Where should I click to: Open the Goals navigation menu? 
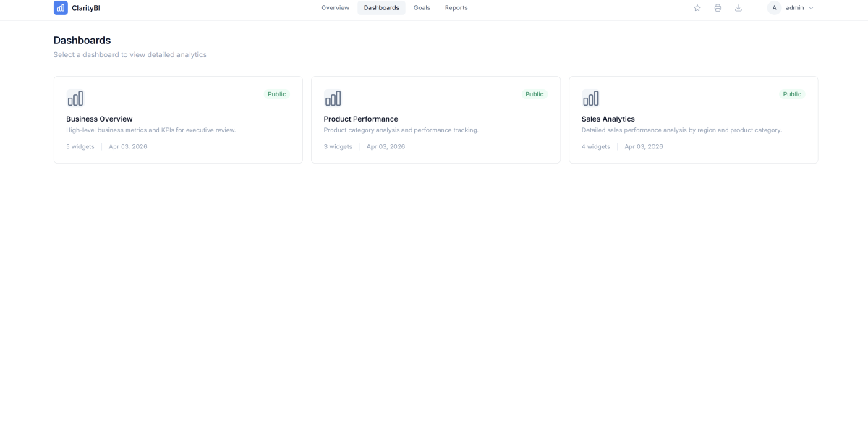[x=422, y=7]
